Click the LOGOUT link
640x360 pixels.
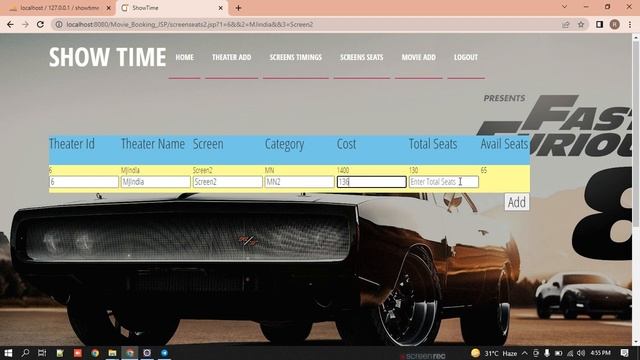pyautogui.click(x=466, y=57)
